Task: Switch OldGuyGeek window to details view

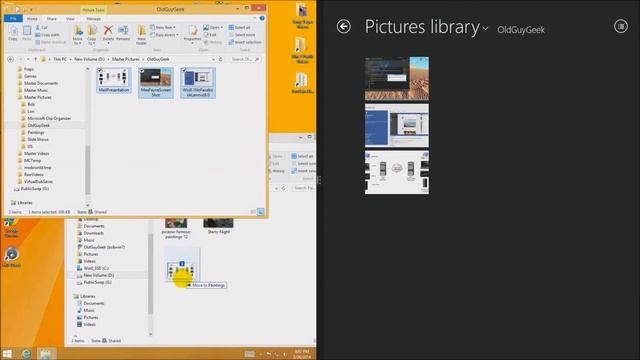Action: pos(253,211)
